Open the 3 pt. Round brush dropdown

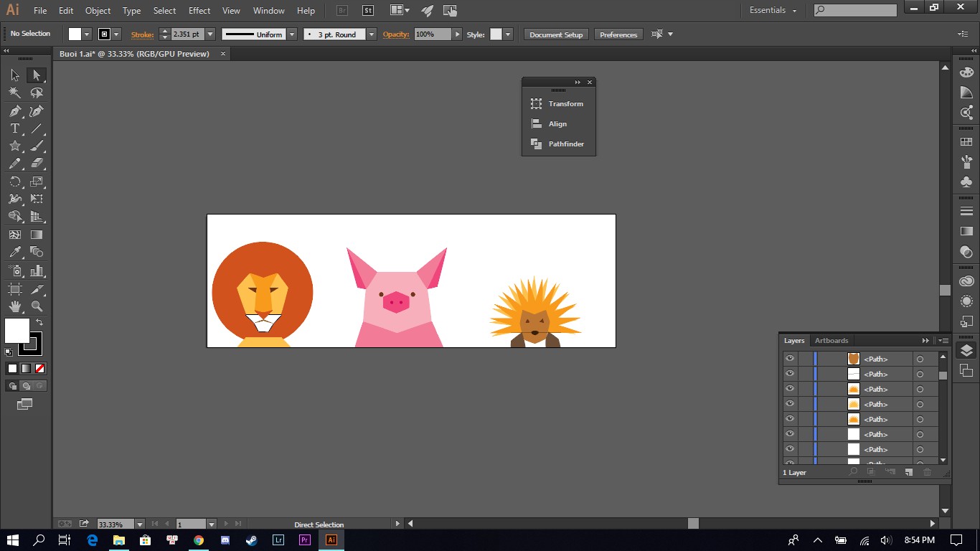(372, 34)
